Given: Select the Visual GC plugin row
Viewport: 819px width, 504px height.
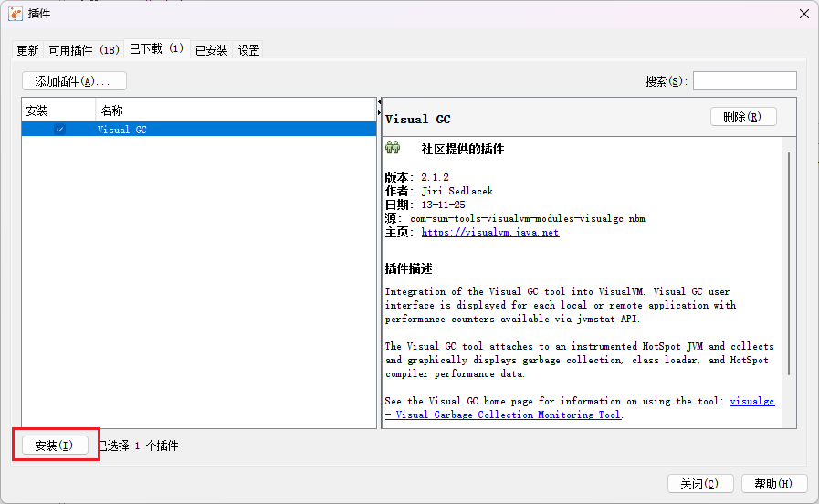Looking at the screenshot, I should [x=199, y=129].
